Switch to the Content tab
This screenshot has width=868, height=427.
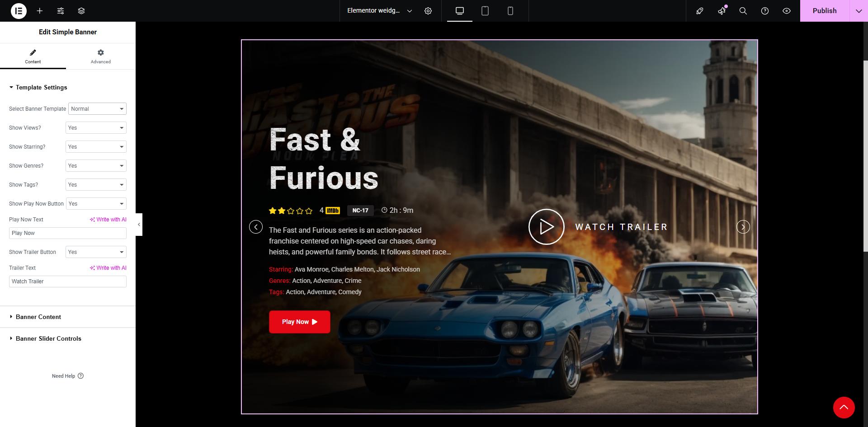pos(33,56)
